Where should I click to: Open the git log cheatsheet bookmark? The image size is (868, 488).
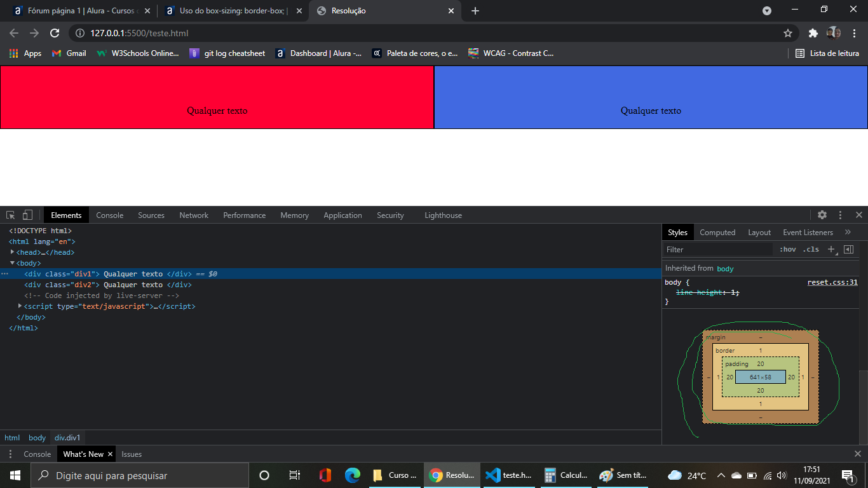[227, 53]
